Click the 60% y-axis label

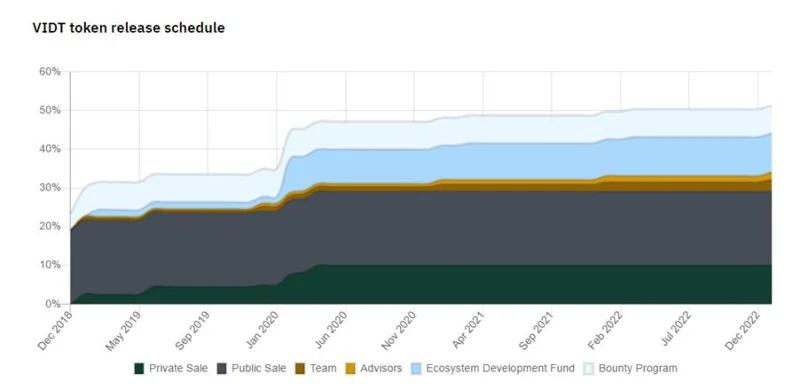pos(49,72)
